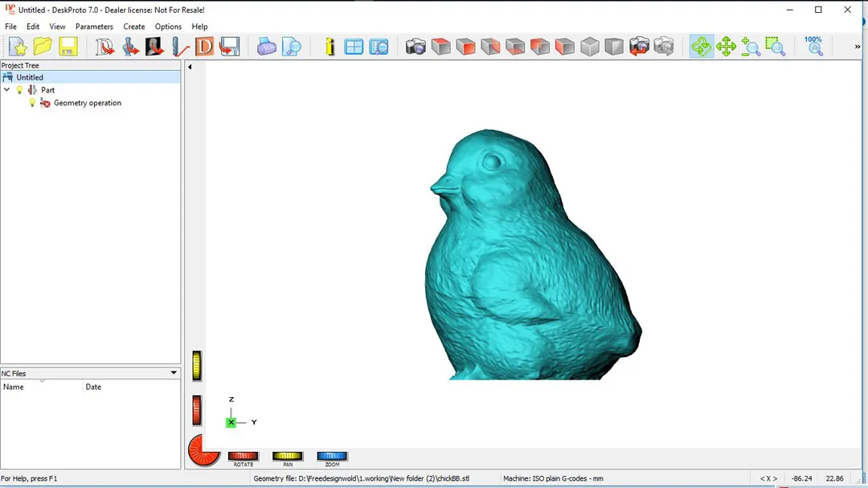Click the yellow Save Project floppy icon

pyautogui.click(x=68, y=47)
